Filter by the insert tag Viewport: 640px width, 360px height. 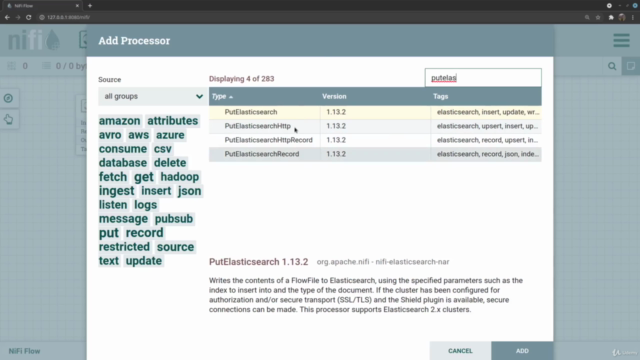tap(156, 191)
